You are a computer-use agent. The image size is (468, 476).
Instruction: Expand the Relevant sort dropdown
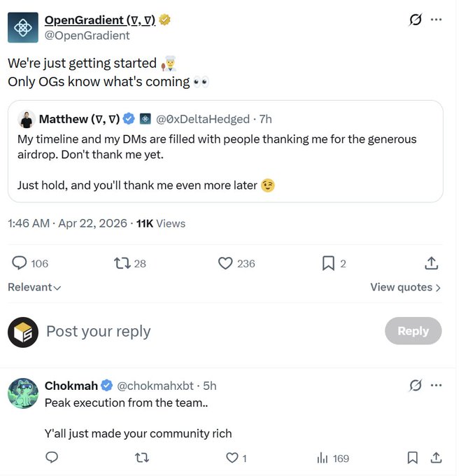(34, 287)
